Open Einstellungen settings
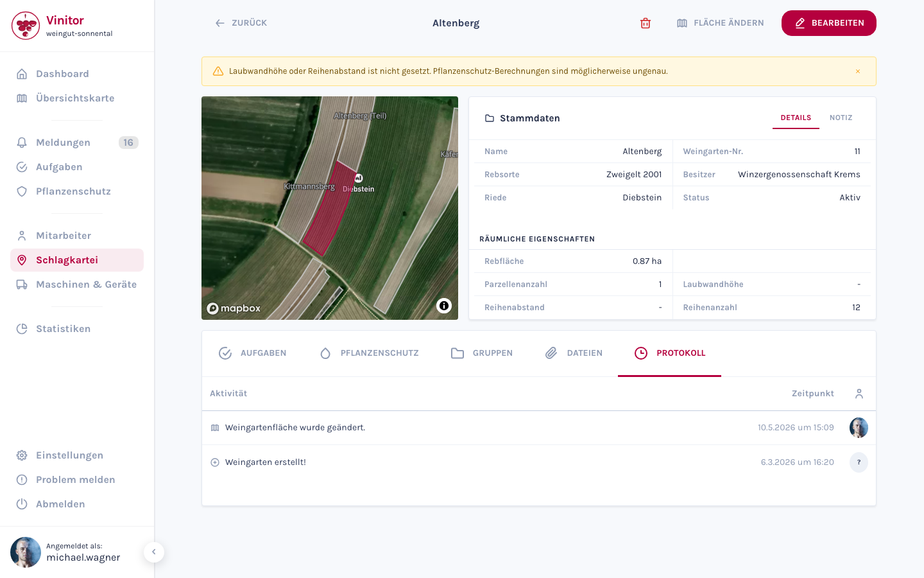Image resolution: width=924 pixels, height=578 pixels. (77, 455)
